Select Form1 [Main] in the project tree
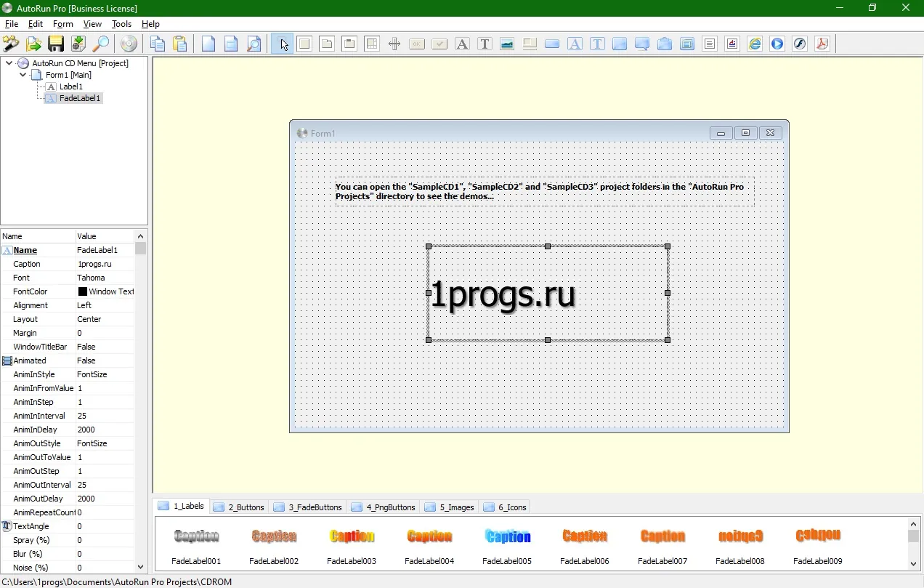 click(68, 75)
